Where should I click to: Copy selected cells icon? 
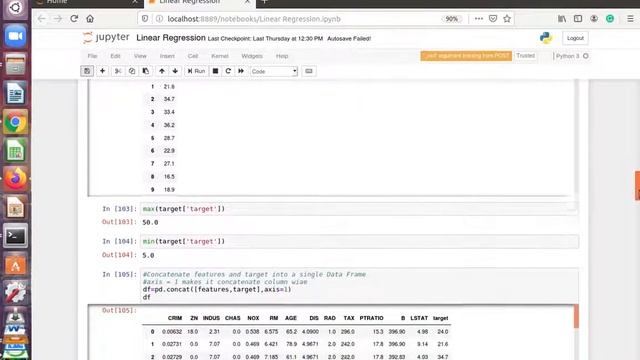(x=132, y=71)
